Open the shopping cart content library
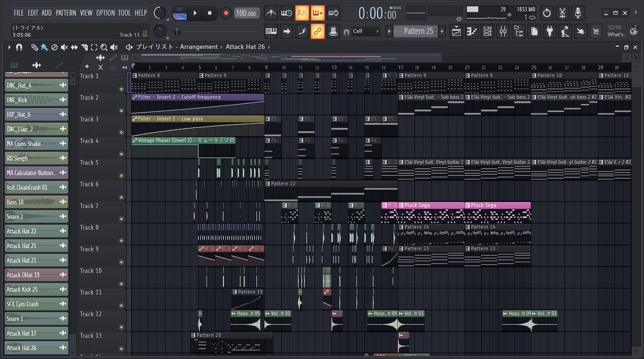Screen dimensions: 644x359 (596, 32)
